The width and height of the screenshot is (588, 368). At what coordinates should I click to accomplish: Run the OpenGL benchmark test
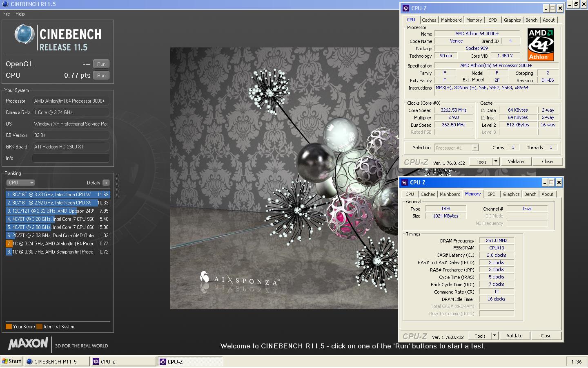click(x=101, y=64)
